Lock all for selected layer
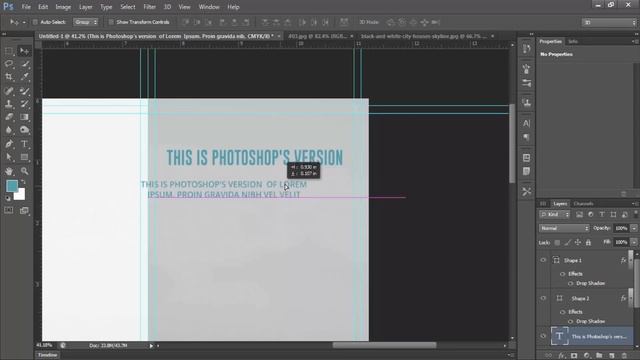This screenshot has height=360, width=640. tap(588, 242)
